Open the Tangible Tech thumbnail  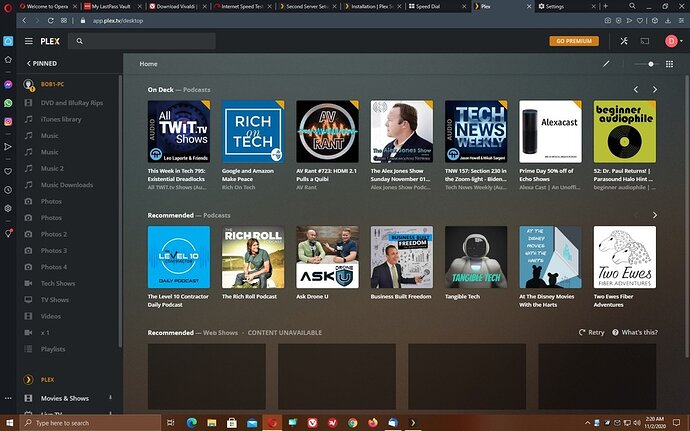(x=476, y=257)
